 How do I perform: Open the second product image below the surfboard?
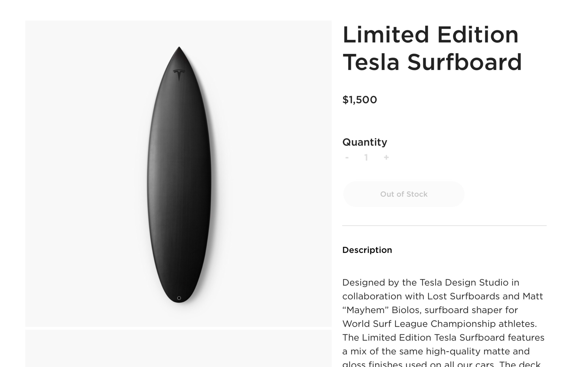point(178,348)
